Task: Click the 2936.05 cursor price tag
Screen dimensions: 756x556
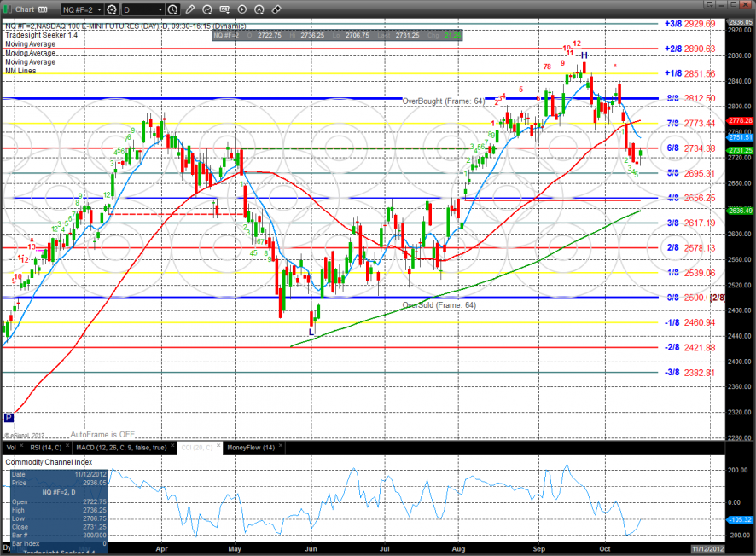Action: click(x=740, y=22)
